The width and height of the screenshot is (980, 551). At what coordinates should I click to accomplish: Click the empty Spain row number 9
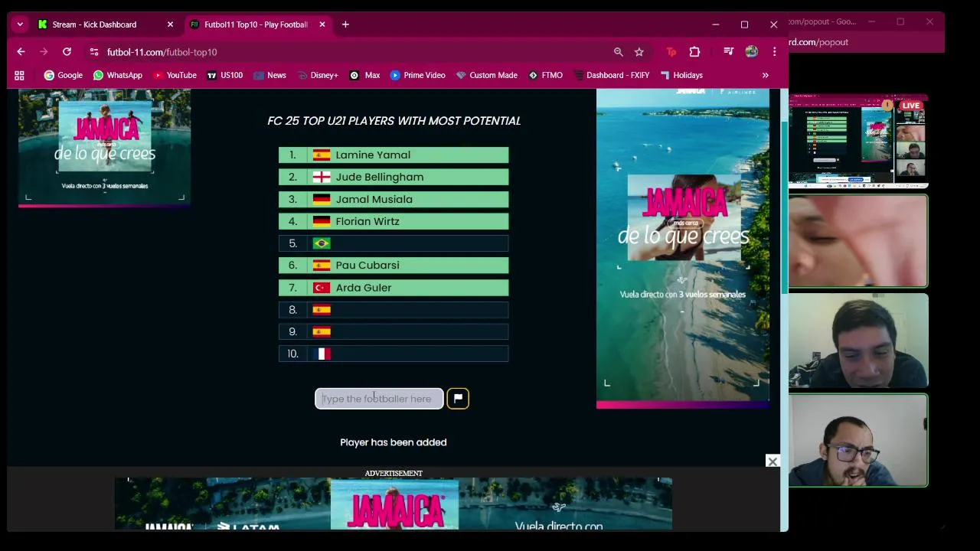coord(394,331)
